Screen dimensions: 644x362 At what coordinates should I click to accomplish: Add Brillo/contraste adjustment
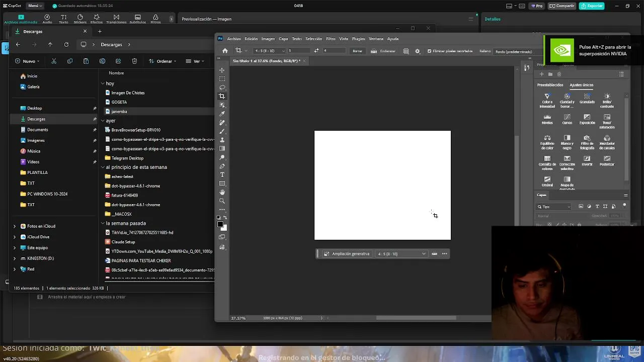607,100
